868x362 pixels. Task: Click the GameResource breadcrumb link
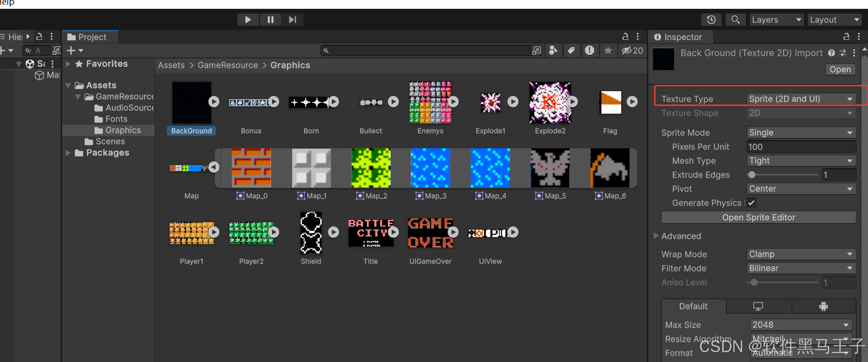coord(228,65)
